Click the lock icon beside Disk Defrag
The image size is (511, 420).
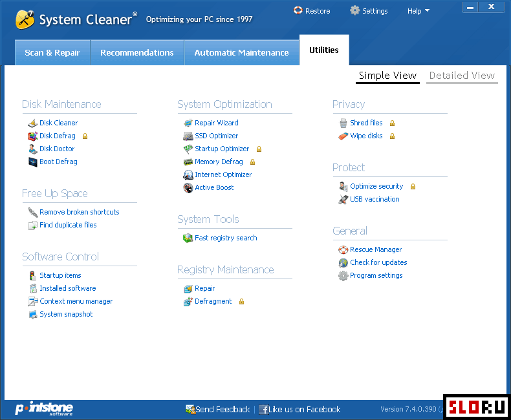pyautogui.click(x=85, y=136)
